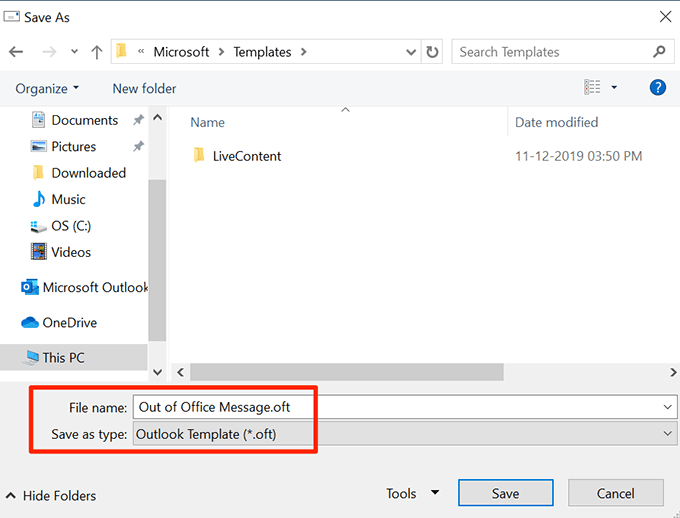
Task: Open the Tools menu
Action: point(412,493)
